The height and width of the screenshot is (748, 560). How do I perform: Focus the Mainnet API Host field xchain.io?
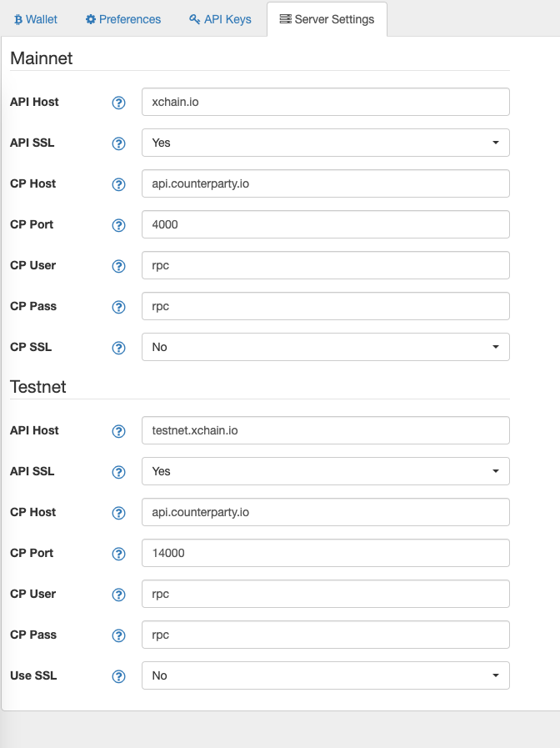(x=326, y=102)
